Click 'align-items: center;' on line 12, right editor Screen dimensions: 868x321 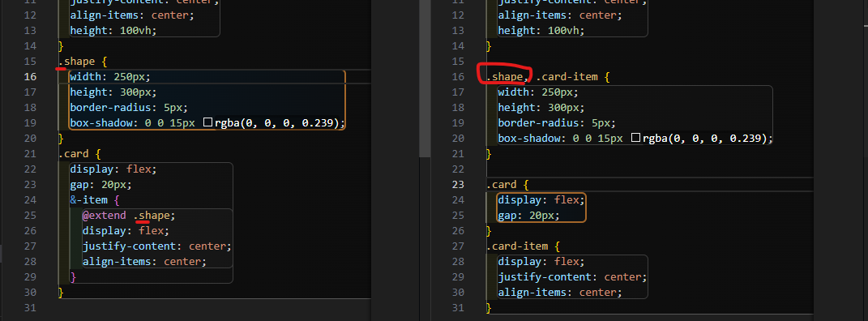pyautogui.click(x=560, y=15)
